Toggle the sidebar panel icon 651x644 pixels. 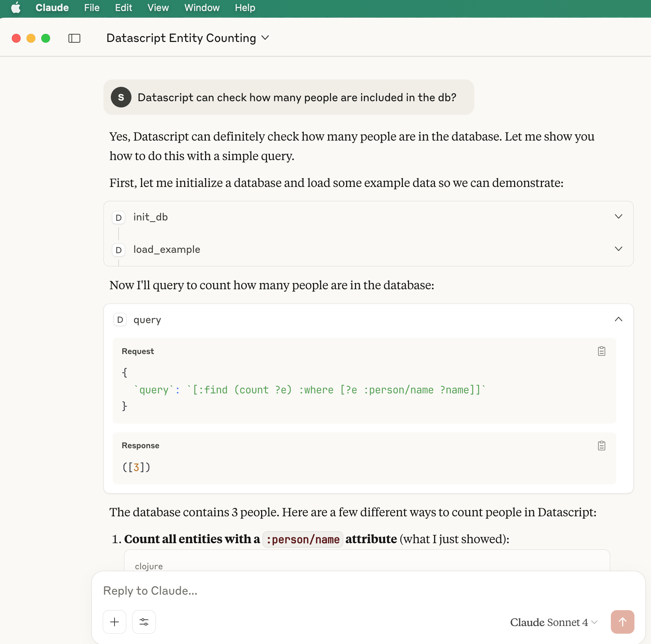74,38
